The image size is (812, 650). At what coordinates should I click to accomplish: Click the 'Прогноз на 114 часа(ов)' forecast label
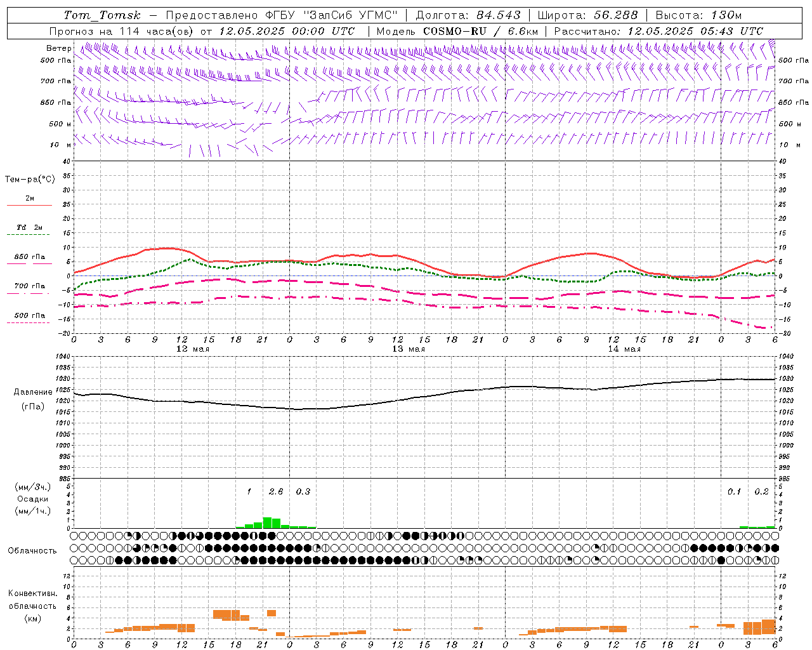(122, 31)
